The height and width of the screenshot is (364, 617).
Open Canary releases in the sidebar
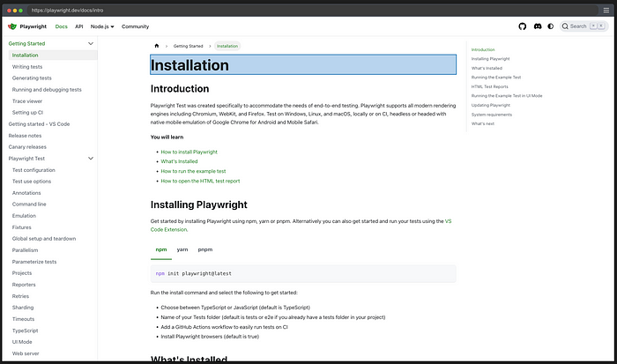coord(27,147)
